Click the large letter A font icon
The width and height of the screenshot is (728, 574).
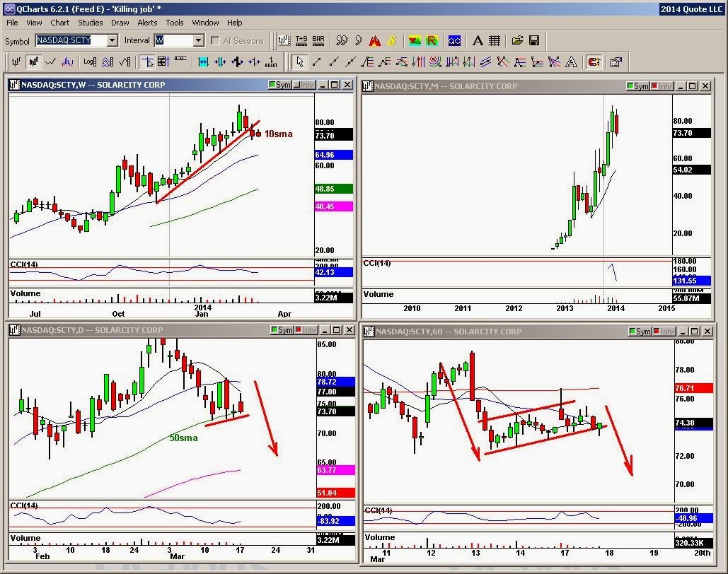[x=478, y=41]
